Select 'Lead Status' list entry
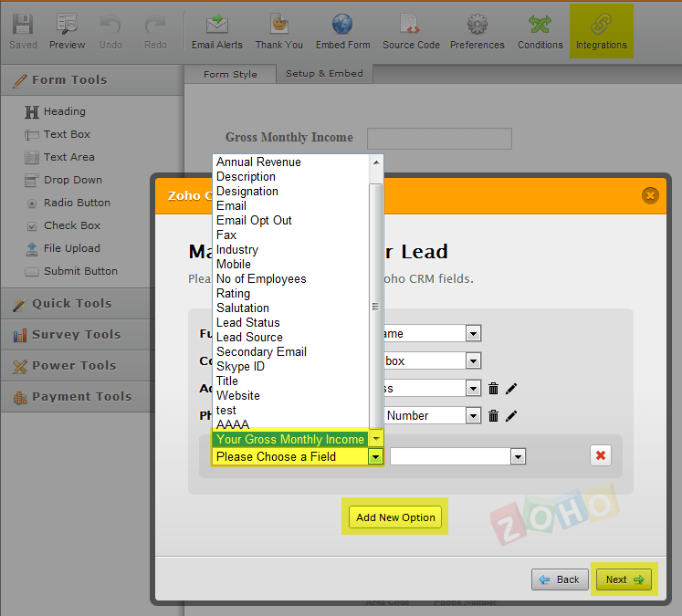This screenshot has width=682, height=616. pos(290,322)
